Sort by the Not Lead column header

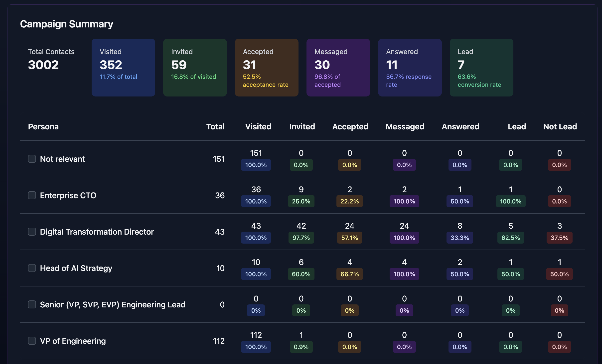pos(560,127)
